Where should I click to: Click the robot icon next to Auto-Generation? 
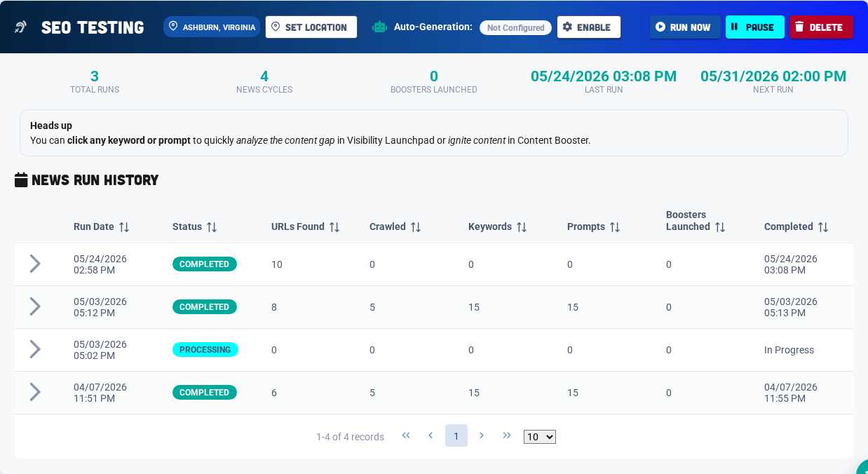(x=379, y=27)
